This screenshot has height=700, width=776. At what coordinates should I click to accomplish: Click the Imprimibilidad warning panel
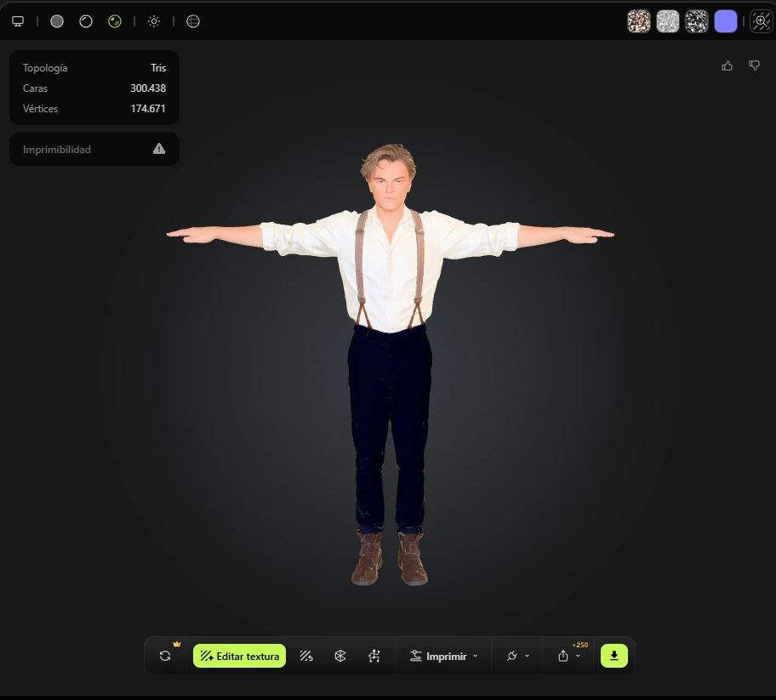(94, 149)
